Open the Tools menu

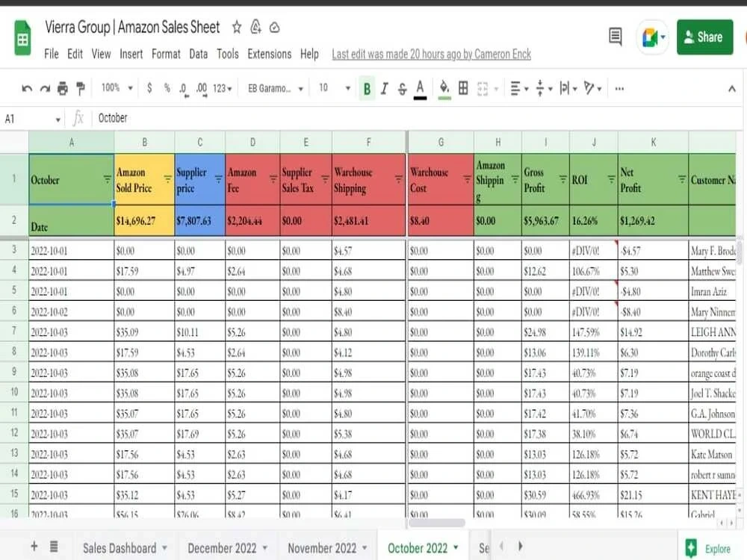(x=227, y=55)
